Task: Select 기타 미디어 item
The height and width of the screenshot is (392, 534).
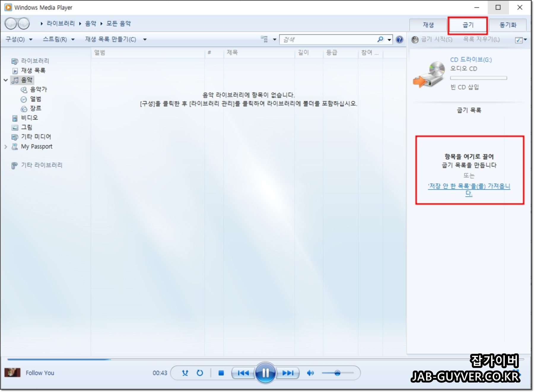Action: point(36,137)
